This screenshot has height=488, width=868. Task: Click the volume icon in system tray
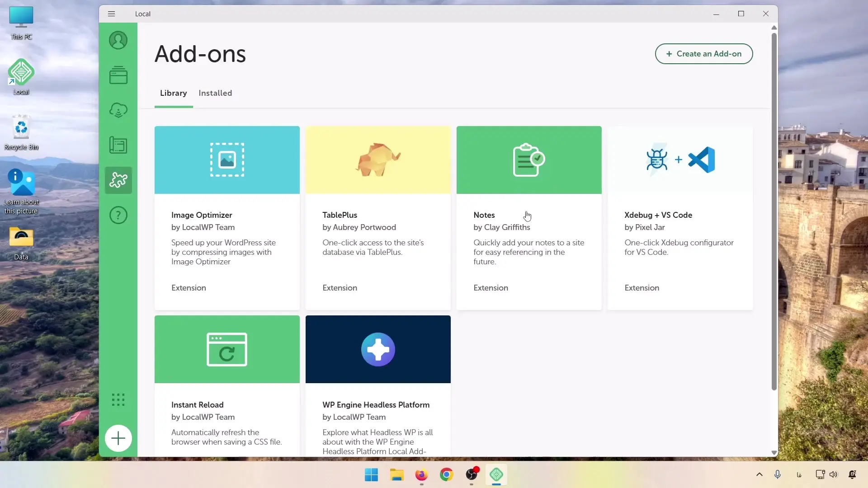point(834,474)
